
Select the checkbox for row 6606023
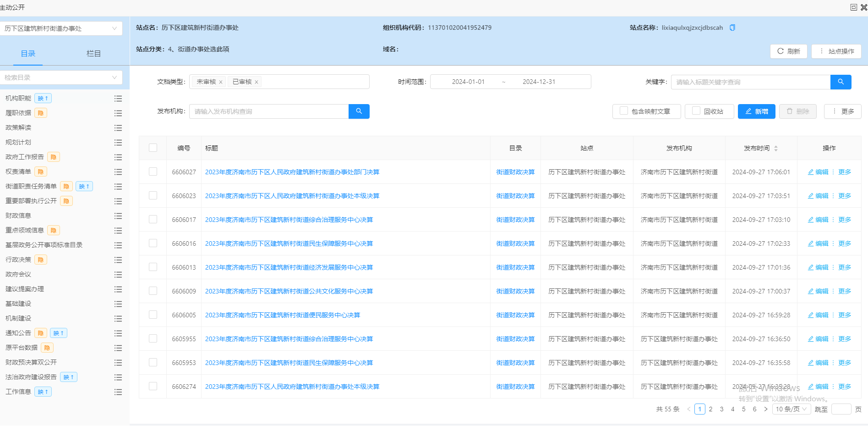153,195
